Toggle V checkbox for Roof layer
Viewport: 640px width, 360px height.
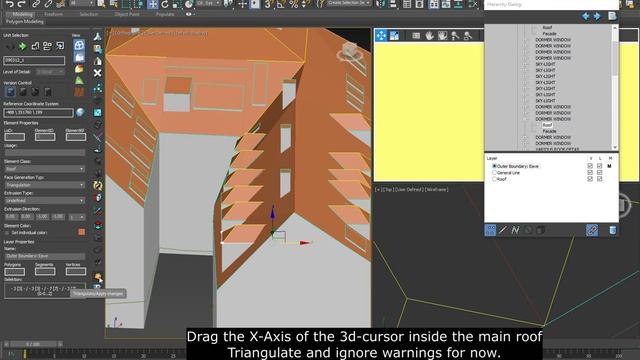coord(590,179)
